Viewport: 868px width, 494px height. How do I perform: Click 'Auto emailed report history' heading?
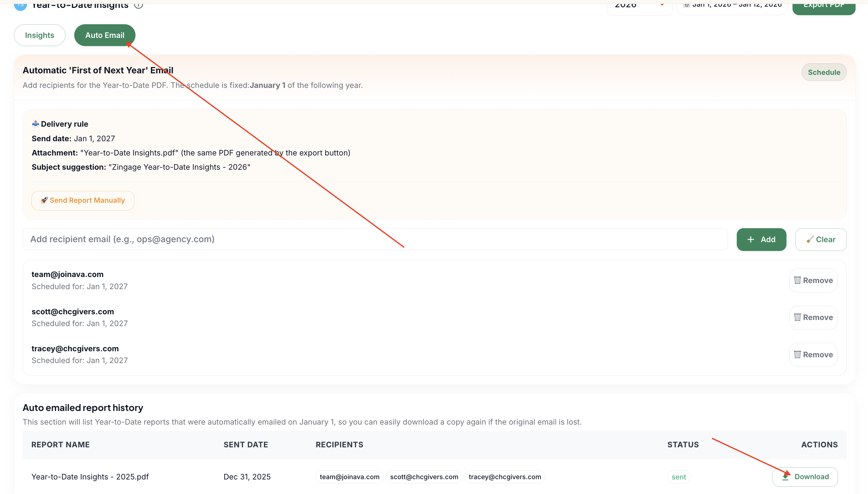(x=83, y=408)
